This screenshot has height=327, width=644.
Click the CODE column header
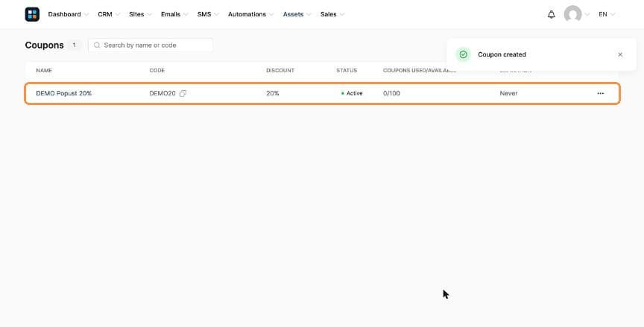click(x=157, y=71)
